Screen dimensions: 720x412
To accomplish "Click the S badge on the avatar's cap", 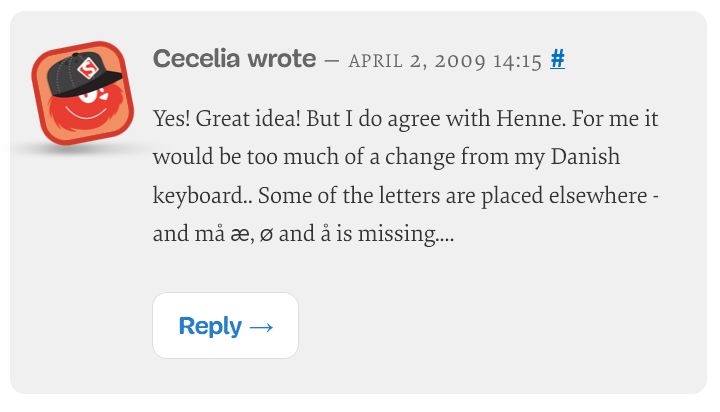I will click(88, 68).
